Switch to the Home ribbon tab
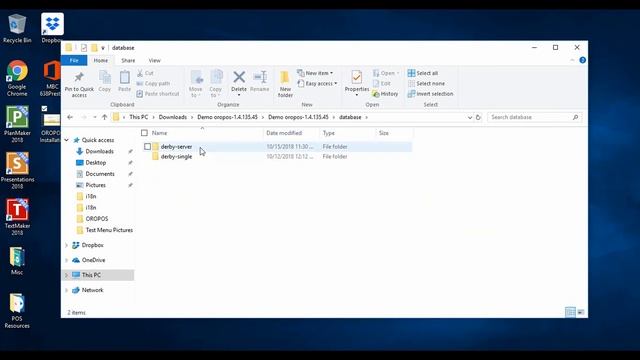Image resolution: width=640 pixels, height=360 pixels. [x=101, y=60]
